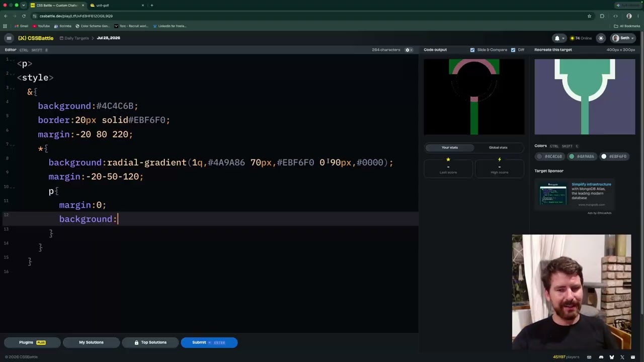Open the Color Scheme Gen bookmark

(x=93, y=26)
